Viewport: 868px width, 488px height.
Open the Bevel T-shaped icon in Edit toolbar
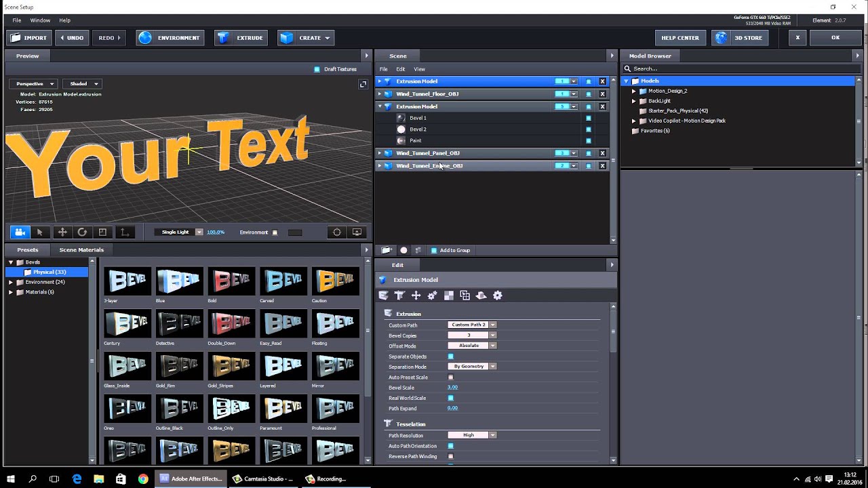click(399, 296)
